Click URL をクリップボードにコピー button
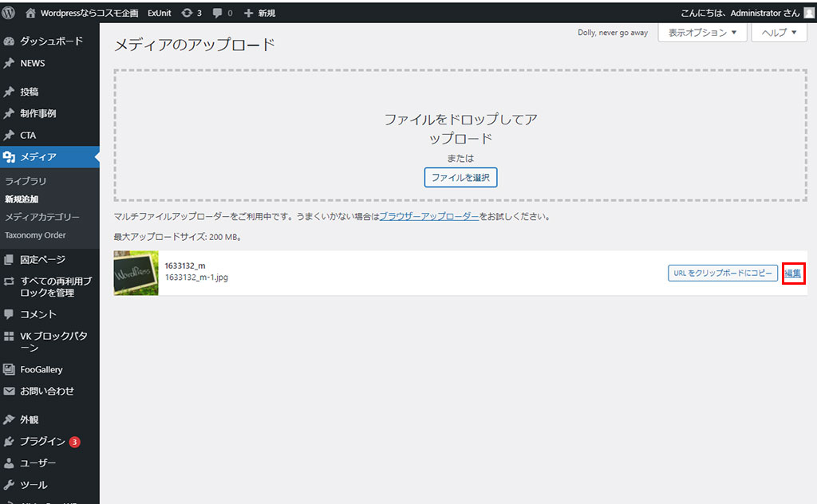Screen dimensions: 817x504 [x=722, y=273]
